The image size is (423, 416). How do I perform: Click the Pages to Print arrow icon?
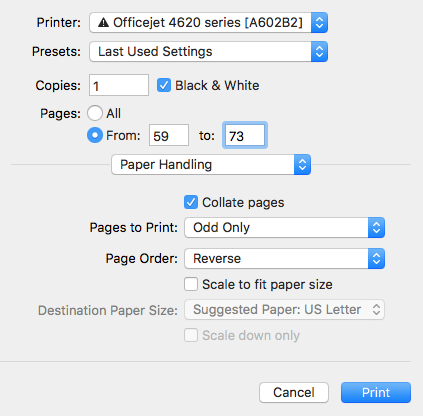[x=376, y=228]
